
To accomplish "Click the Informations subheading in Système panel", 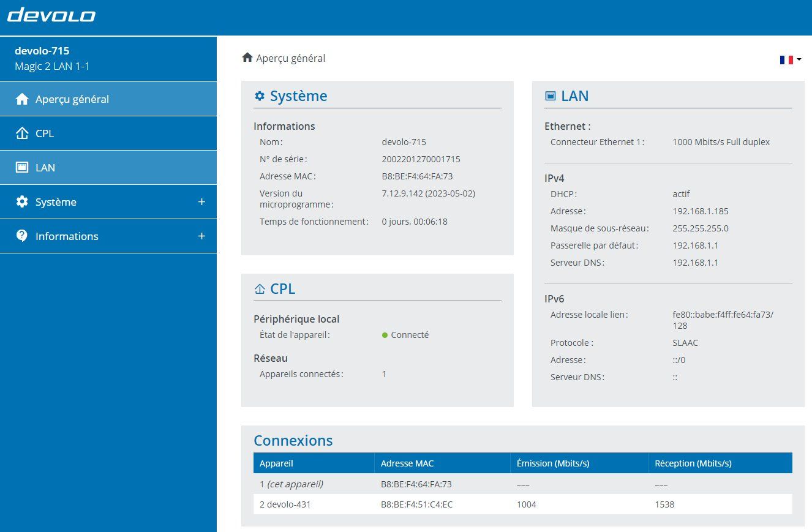I will click(284, 126).
